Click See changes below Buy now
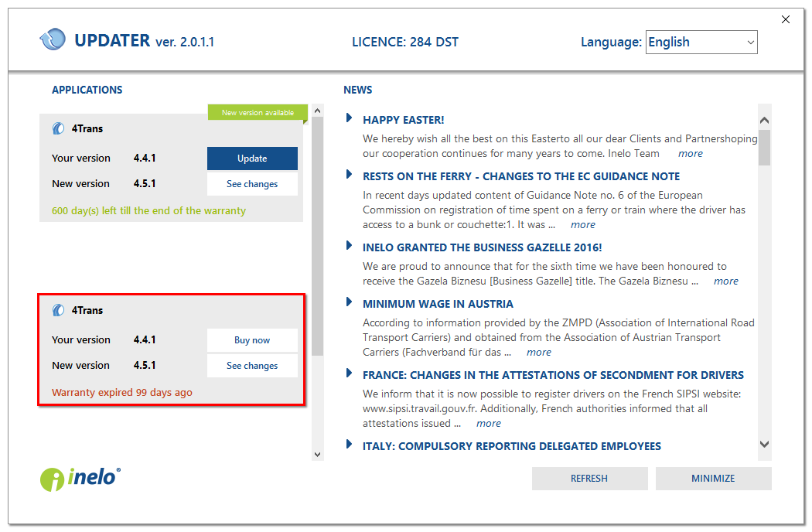The height and width of the screenshot is (532, 812). pyautogui.click(x=252, y=366)
